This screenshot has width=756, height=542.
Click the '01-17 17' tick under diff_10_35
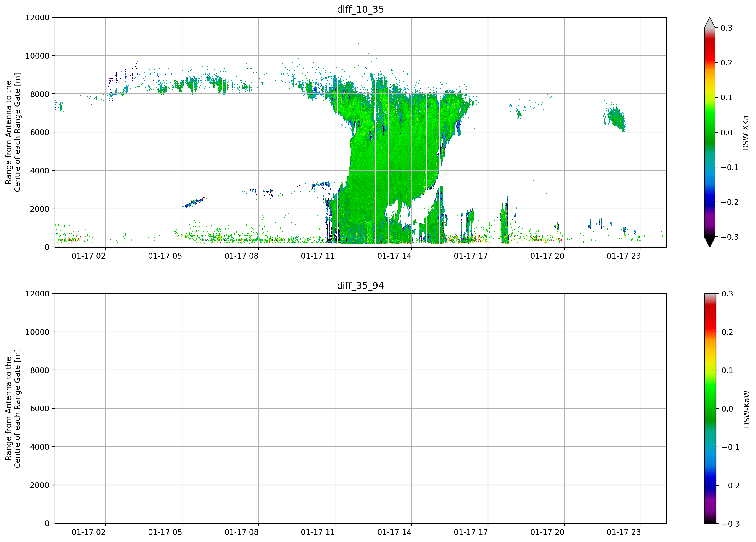pos(471,256)
